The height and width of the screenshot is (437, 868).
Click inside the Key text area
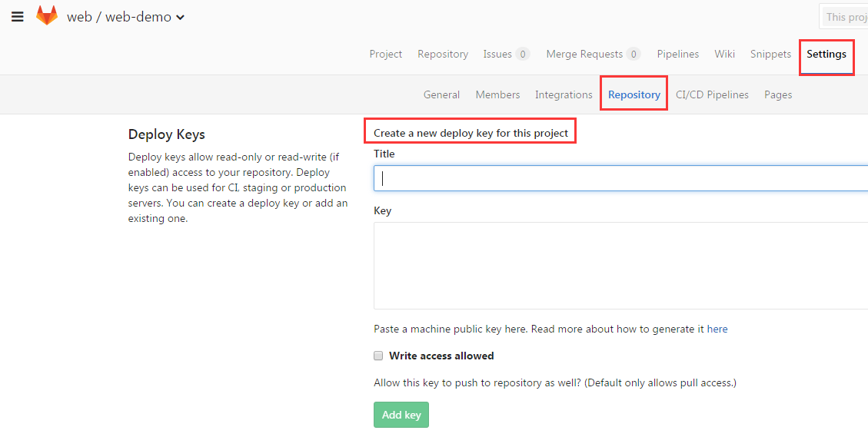pyautogui.click(x=620, y=266)
